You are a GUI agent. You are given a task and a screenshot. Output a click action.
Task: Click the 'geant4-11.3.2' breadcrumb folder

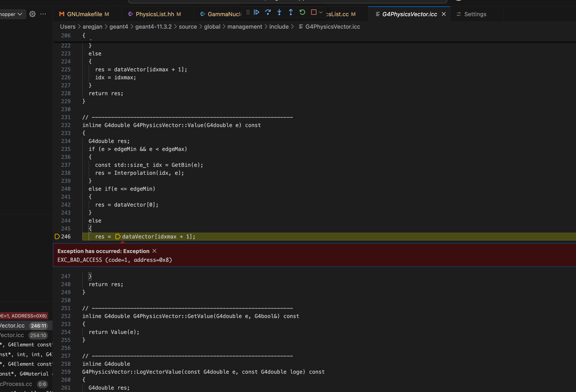[x=153, y=27]
